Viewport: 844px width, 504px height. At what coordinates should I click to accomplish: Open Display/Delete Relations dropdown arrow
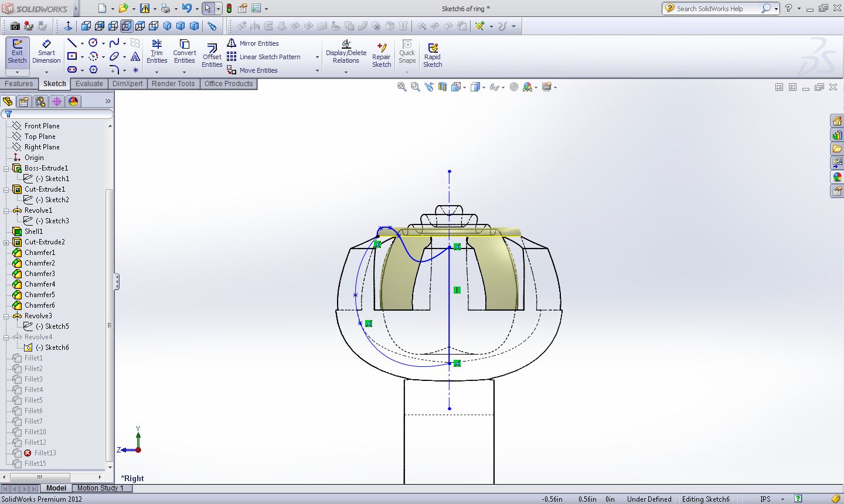pos(346,72)
